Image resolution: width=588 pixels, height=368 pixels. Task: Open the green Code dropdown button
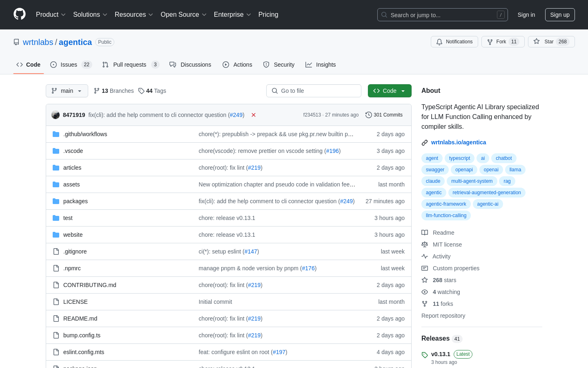click(390, 91)
